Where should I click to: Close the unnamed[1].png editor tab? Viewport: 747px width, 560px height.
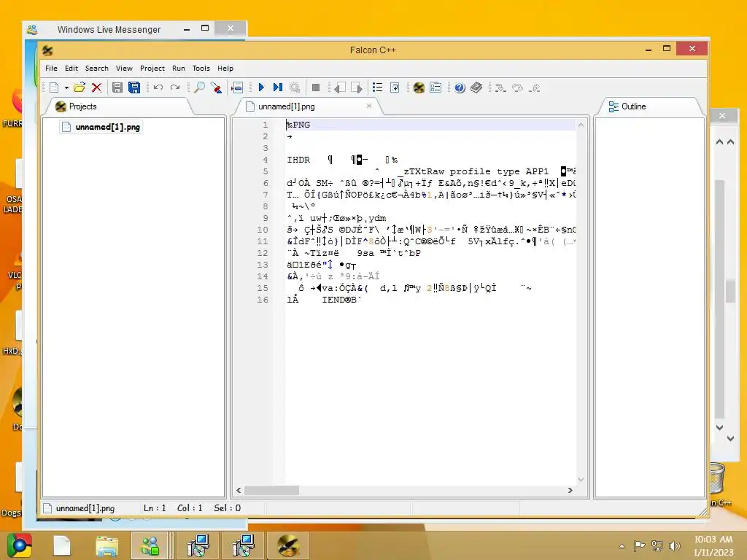point(368,106)
